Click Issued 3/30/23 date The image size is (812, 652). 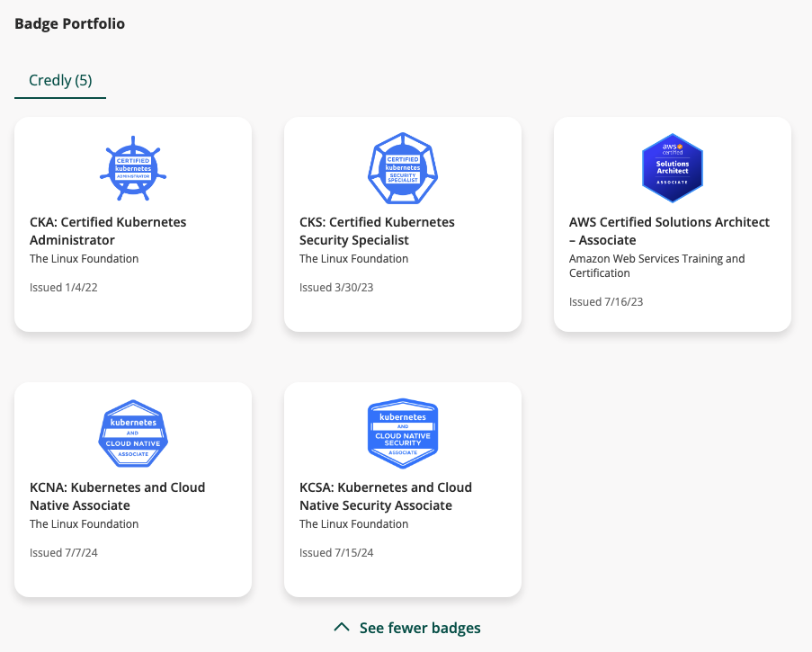pyautogui.click(x=336, y=288)
